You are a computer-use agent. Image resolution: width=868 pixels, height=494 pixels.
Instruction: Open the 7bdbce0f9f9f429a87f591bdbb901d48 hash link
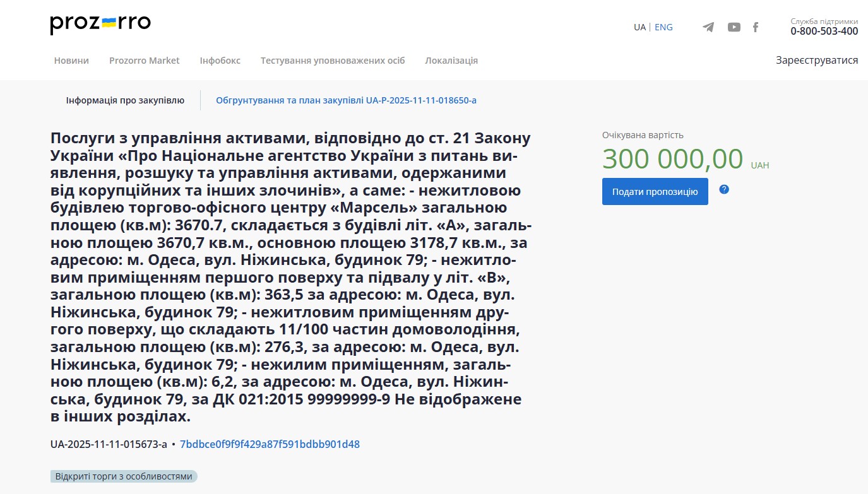[x=270, y=444]
